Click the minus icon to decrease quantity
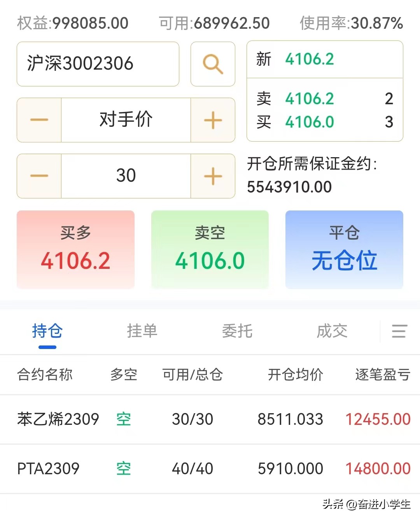The height and width of the screenshot is (519, 420). 38,176
